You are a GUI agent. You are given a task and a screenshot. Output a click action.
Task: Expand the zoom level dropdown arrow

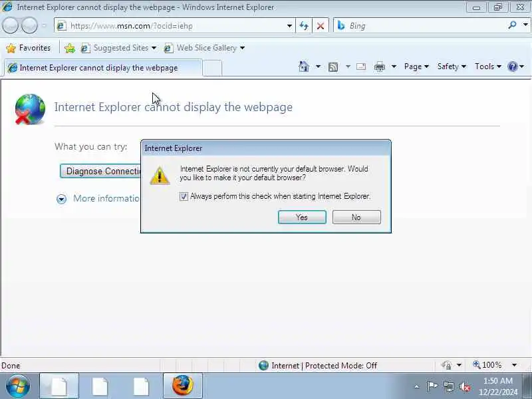point(514,365)
